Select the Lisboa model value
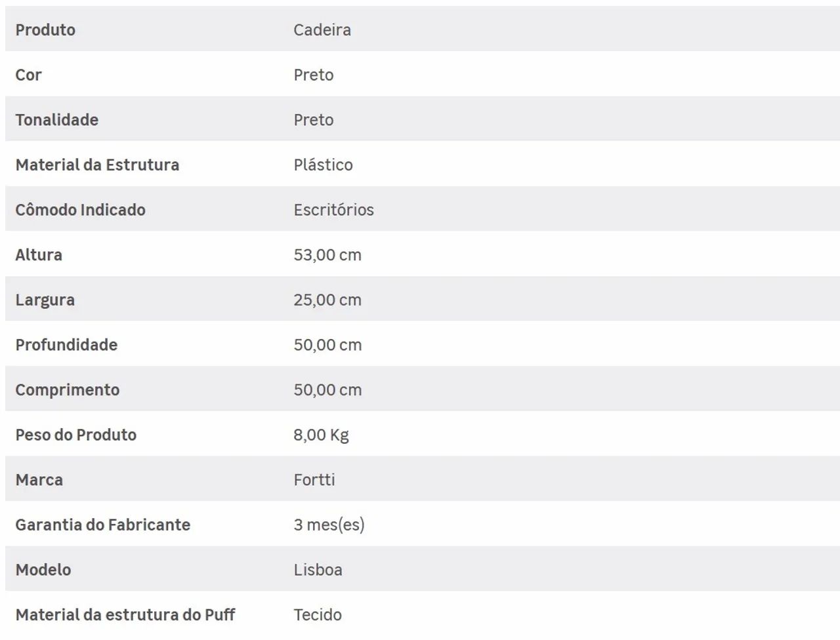Image resolution: width=840 pixels, height=640 pixels. point(318,569)
